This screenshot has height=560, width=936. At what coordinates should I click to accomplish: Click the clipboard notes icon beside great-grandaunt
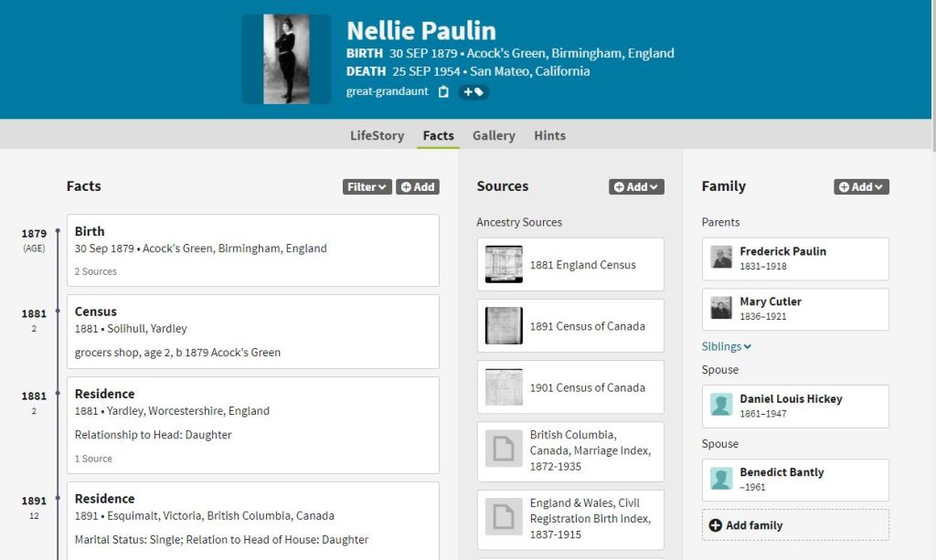[443, 91]
